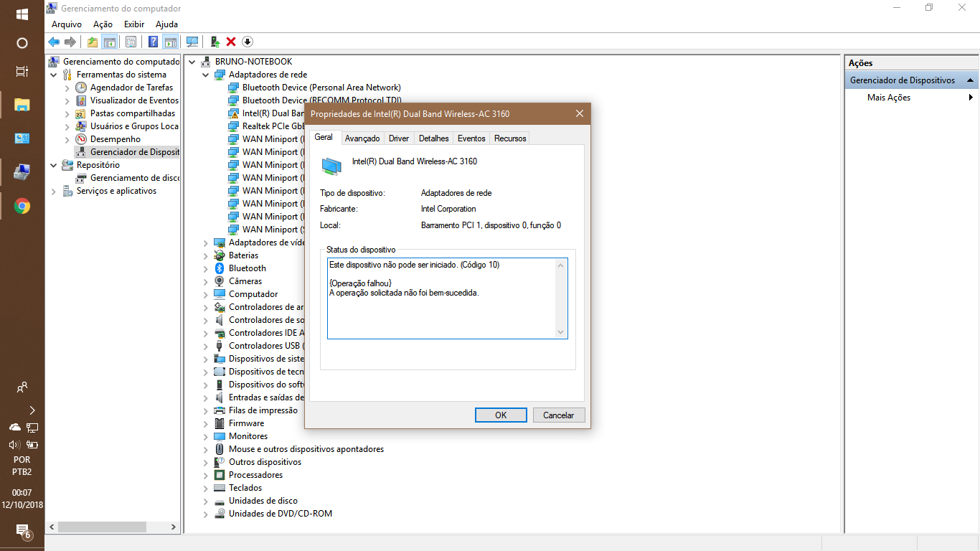Collapse Ferramentas do sistema node

[54, 75]
